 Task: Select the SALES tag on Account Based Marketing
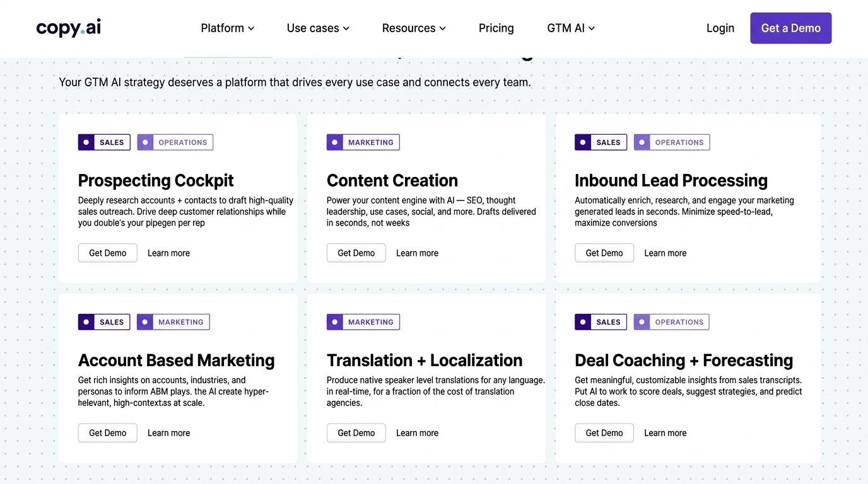[105, 322]
